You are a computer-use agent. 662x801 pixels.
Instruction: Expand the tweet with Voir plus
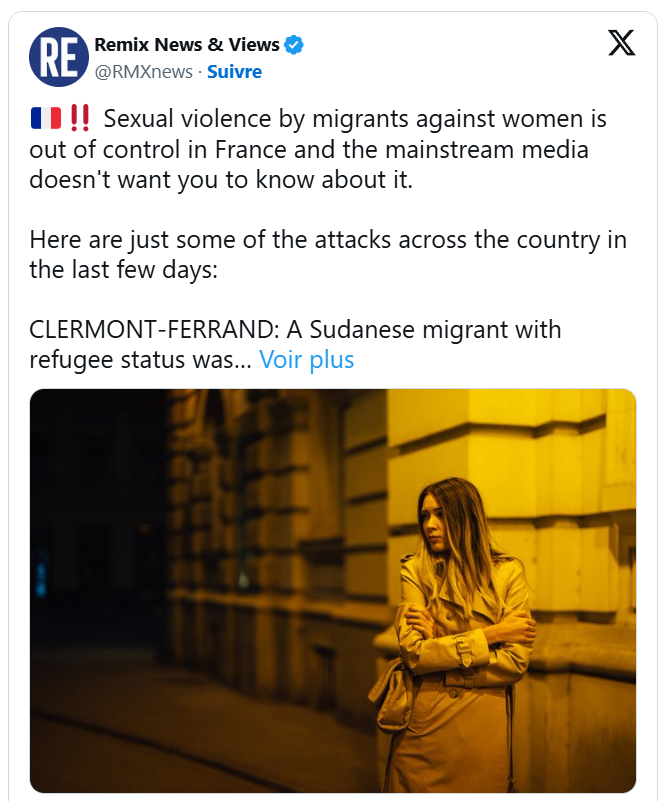click(x=306, y=360)
